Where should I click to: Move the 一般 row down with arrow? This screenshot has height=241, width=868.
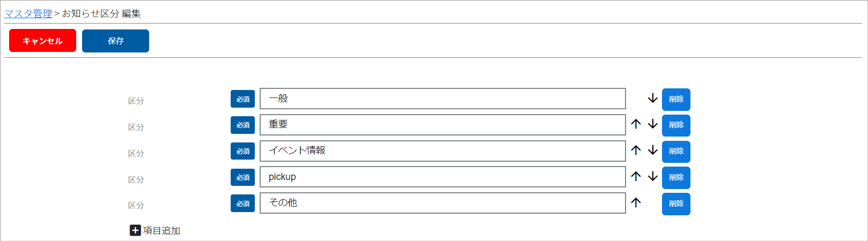(652, 99)
